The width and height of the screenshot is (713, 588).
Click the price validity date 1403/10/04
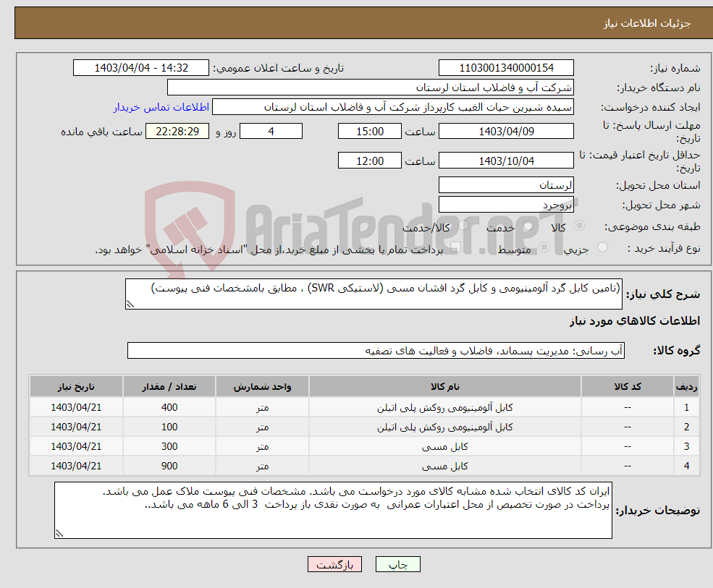click(x=506, y=161)
